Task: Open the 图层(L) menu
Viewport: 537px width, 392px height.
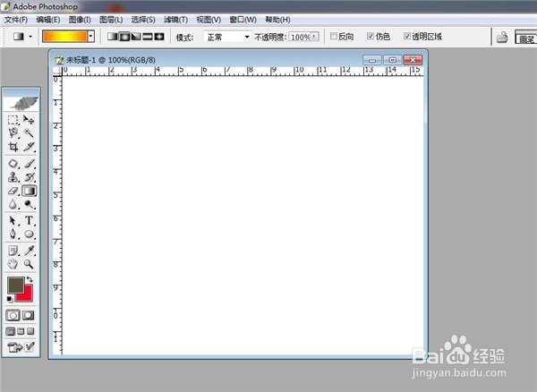Action: pos(111,20)
